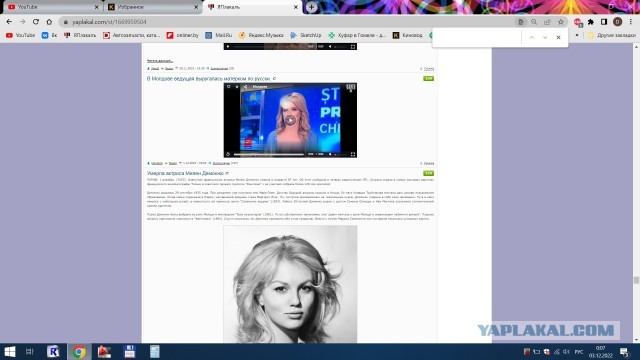Open the Chrome three-dot menu
This screenshot has width=640, height=360.
(x=631, y=22)
